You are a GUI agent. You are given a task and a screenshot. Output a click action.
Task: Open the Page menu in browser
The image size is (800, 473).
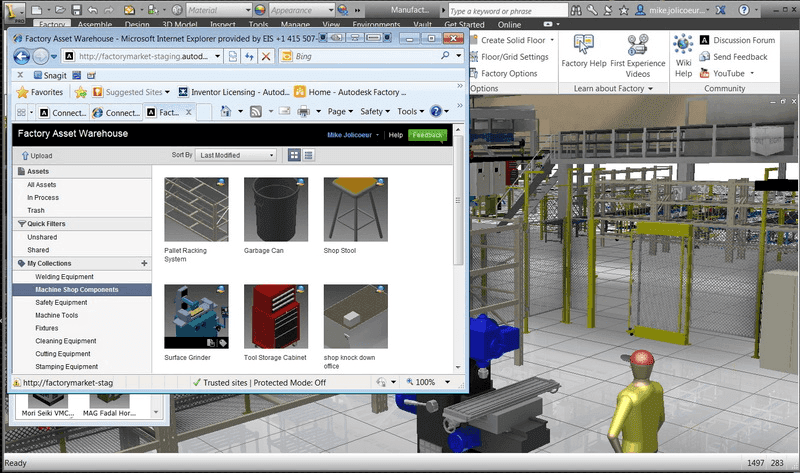pyautogui.click(x=340, y=111)
